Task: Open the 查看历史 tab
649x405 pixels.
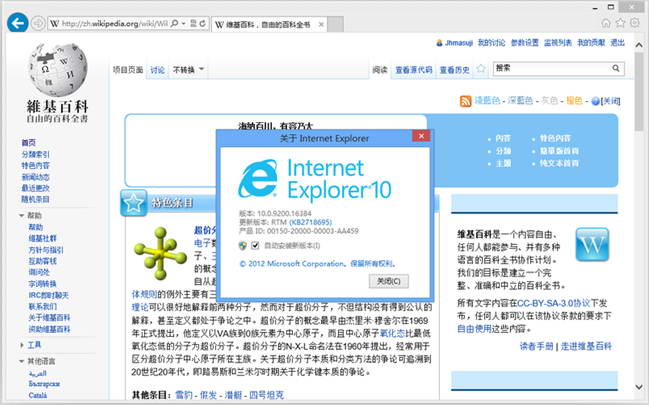Action: (454, 70)
